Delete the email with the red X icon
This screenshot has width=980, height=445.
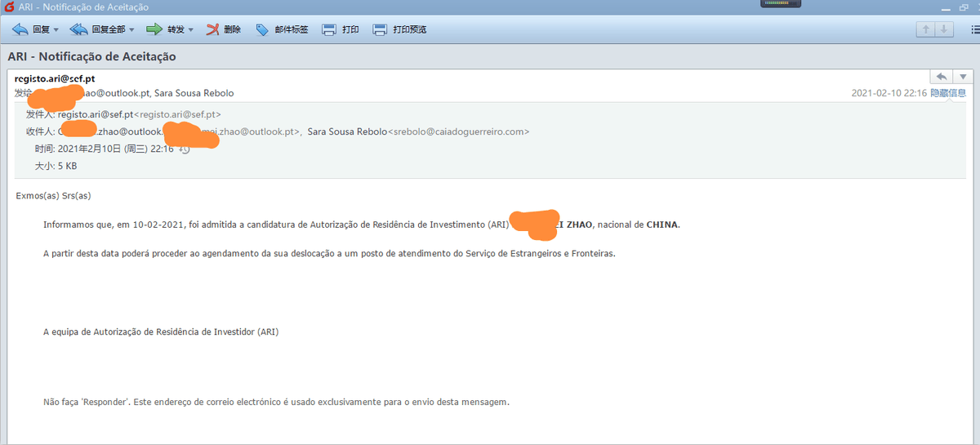(x=213, y=29)
